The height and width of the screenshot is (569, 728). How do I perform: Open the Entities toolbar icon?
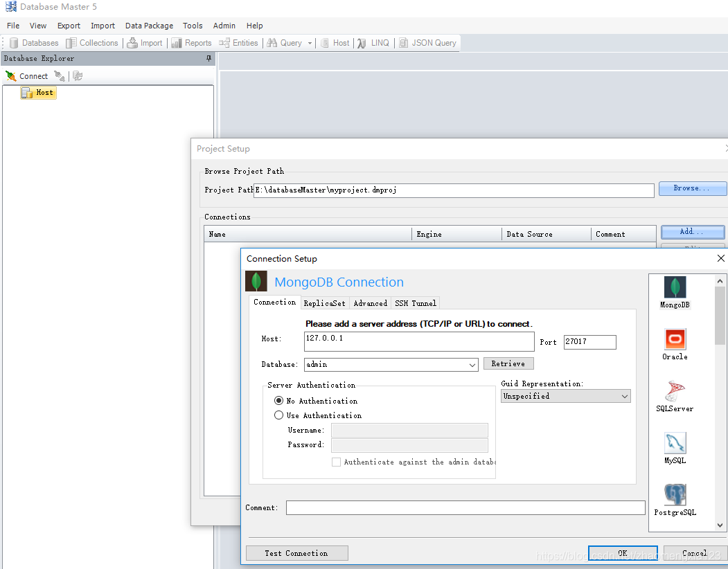pos(224,43)
